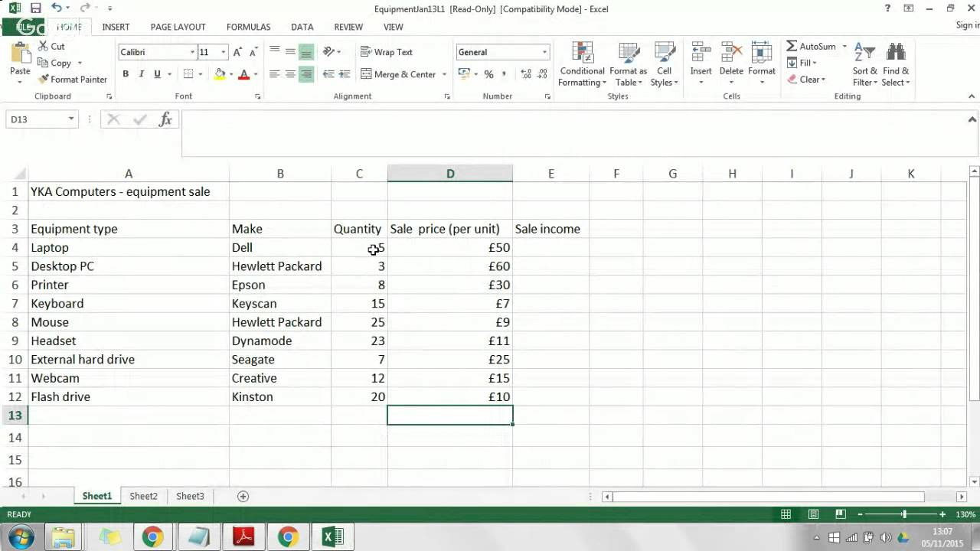Click the Undo arrow in title bar
This screenshot has height=551, width=980.
tap(57, 8)
